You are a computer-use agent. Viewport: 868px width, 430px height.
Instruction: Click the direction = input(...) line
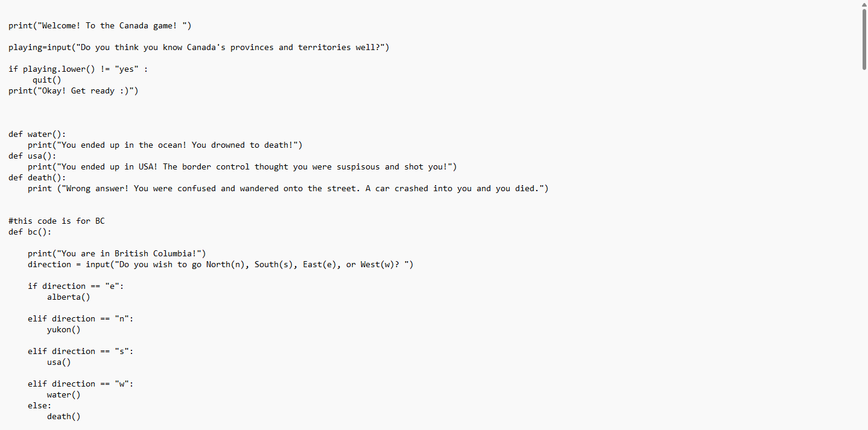(x=220, y=264)
